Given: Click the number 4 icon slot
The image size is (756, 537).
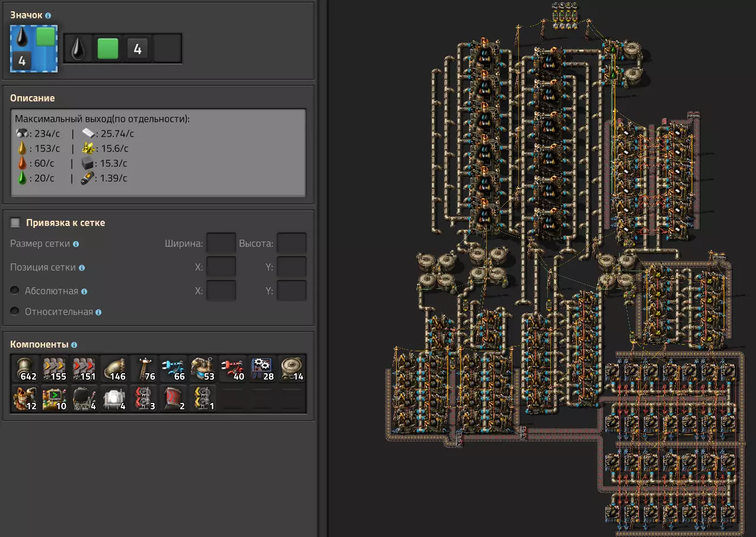Looking at the screenshot, I should (138, 48).
